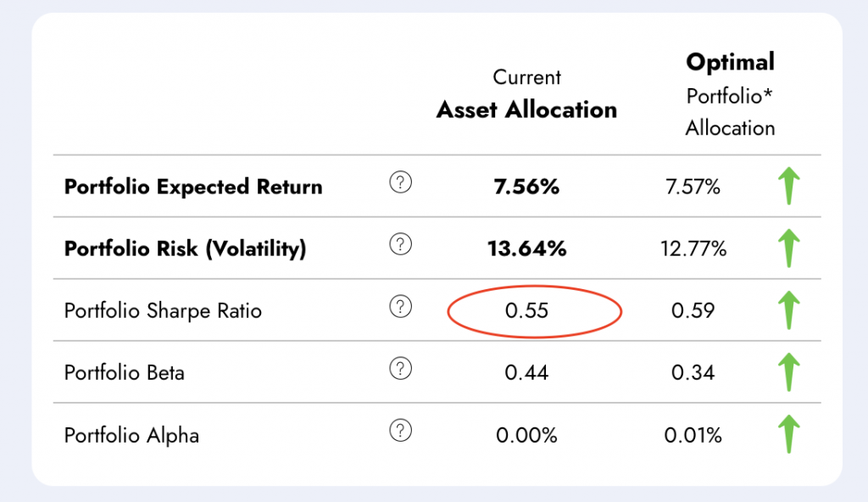The height and width of the screenshot is (502, 868).
Task: Click the question mark next to Portfolio Beta
Action: tap(400, 369)
